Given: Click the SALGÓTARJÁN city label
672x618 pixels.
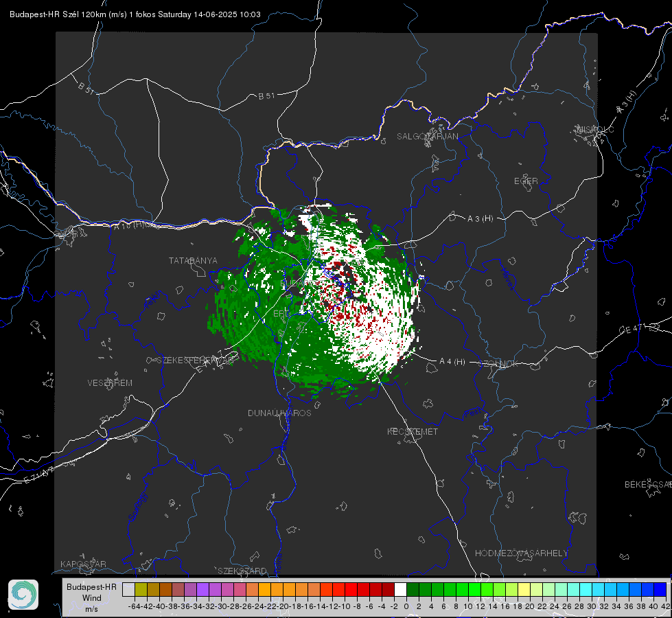Looking at the screenshot, I should tap(427, 137).
